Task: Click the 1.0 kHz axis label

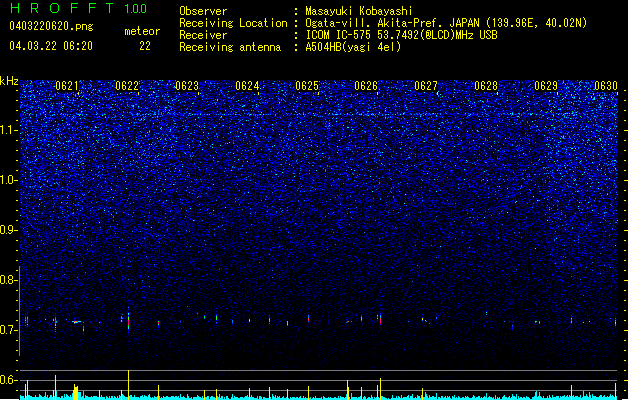Action: click(x=9, y=181)
